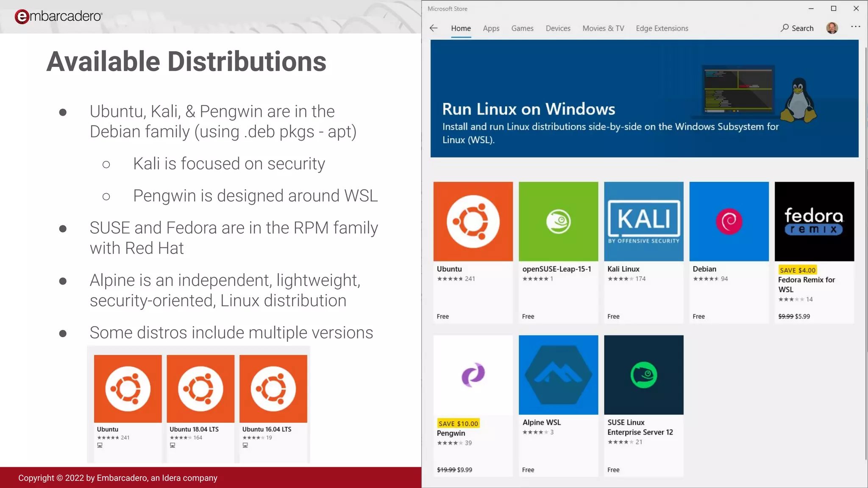Maximize the Microsoft Store window
The height and width of the screenshot is (488, 868).
pyautogui.click(x=833, y=8)
